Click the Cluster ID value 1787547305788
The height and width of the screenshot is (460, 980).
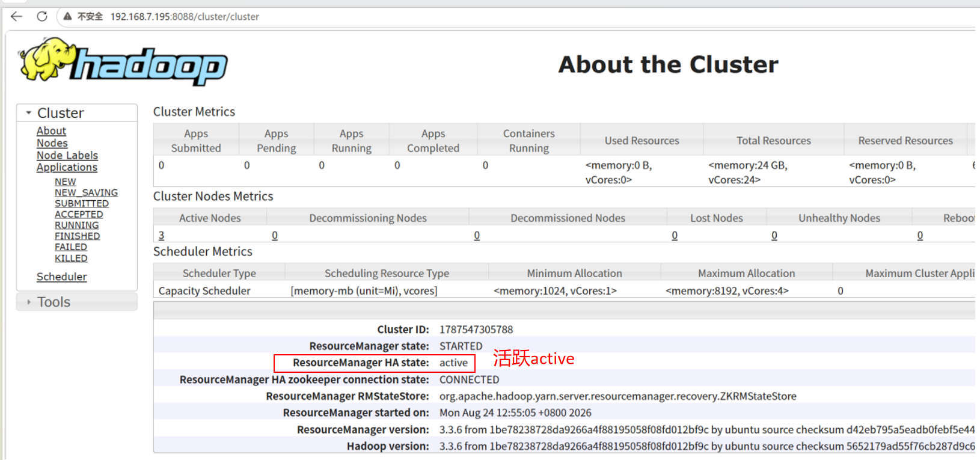click(x=476, y=330)
